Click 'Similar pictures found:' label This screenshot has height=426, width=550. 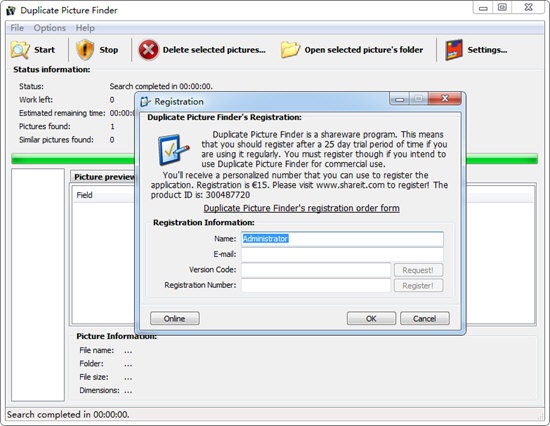(x=56, y=140)
